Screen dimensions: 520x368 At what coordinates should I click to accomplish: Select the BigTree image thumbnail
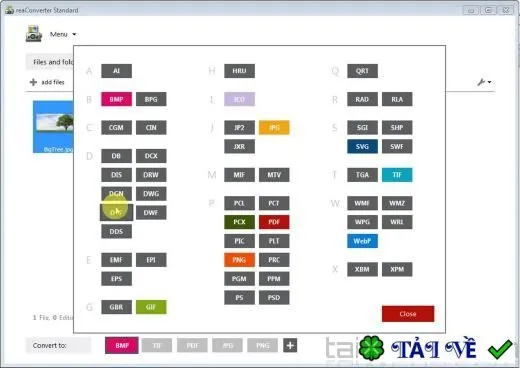point(53,127)
